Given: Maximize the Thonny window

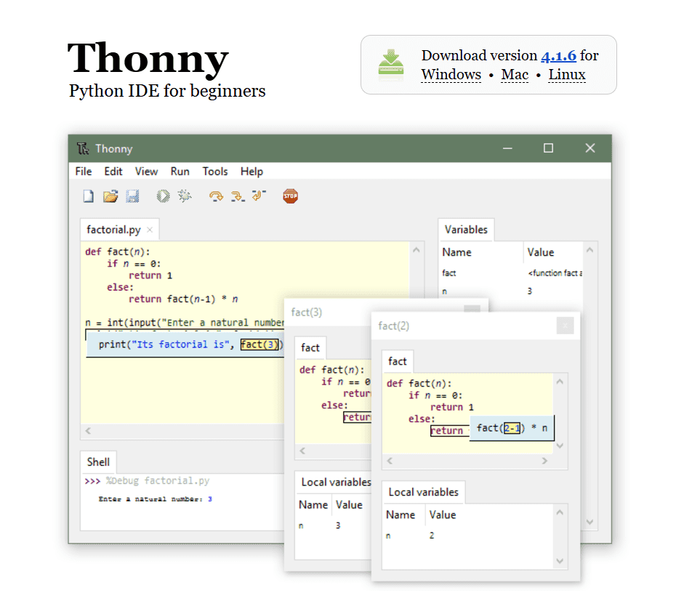Looking at the screenshot, I should [548, 148].
